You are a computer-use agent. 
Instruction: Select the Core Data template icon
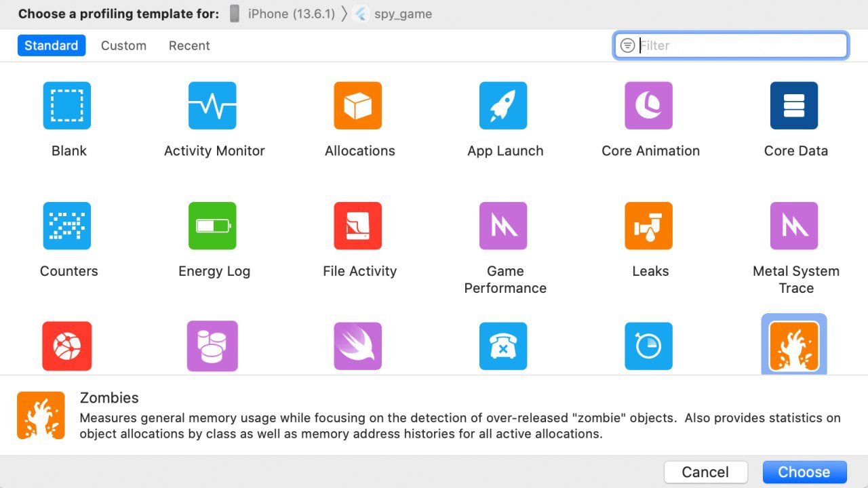794,106
